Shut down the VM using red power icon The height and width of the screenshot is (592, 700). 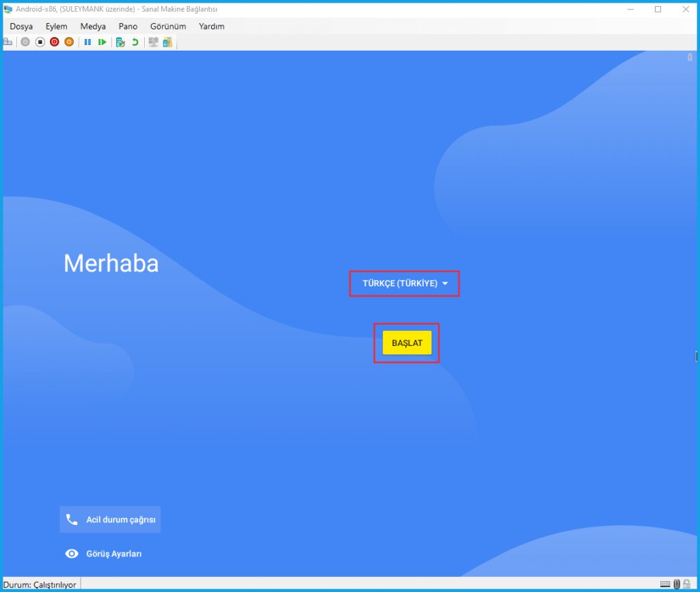click(55, 42)
